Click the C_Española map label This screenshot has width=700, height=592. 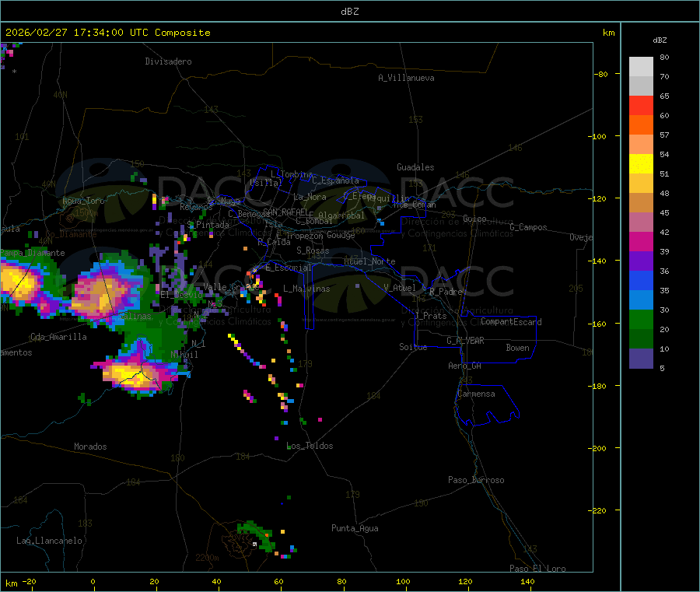click(x=336, y=180)
